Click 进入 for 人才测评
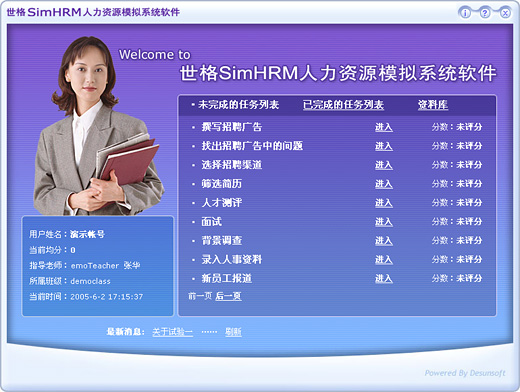The height and width of the screenshot is (392, 520). [384, 203]
